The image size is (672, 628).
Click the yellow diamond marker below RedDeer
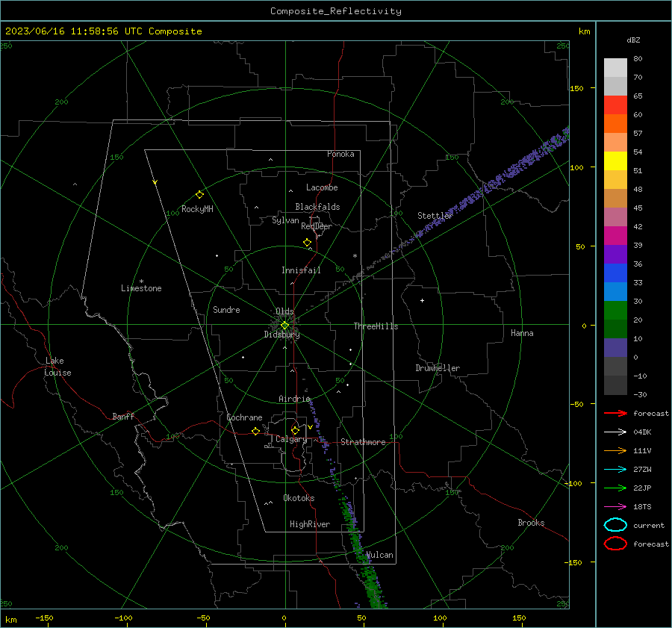point(307,243)
